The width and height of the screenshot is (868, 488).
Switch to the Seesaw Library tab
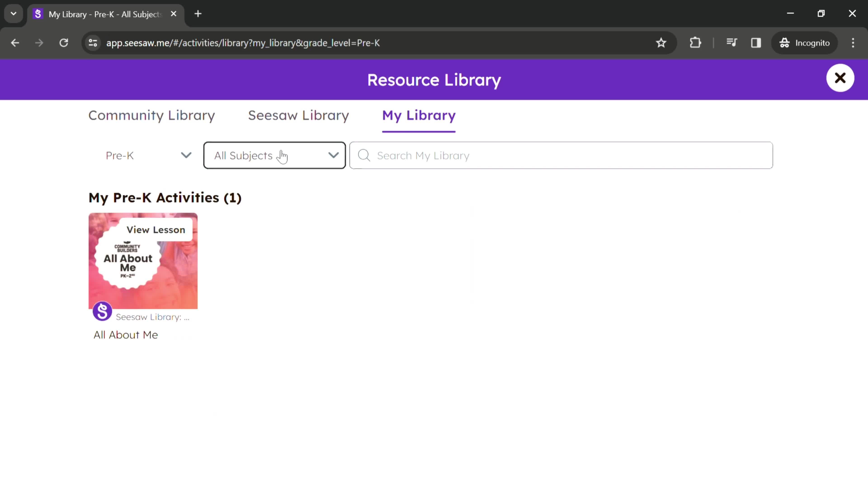point(299,115)
